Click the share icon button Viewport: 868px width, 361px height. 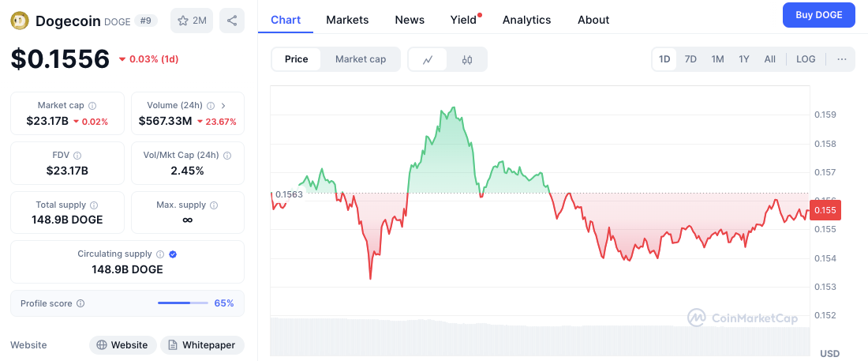tap(232, 21)
